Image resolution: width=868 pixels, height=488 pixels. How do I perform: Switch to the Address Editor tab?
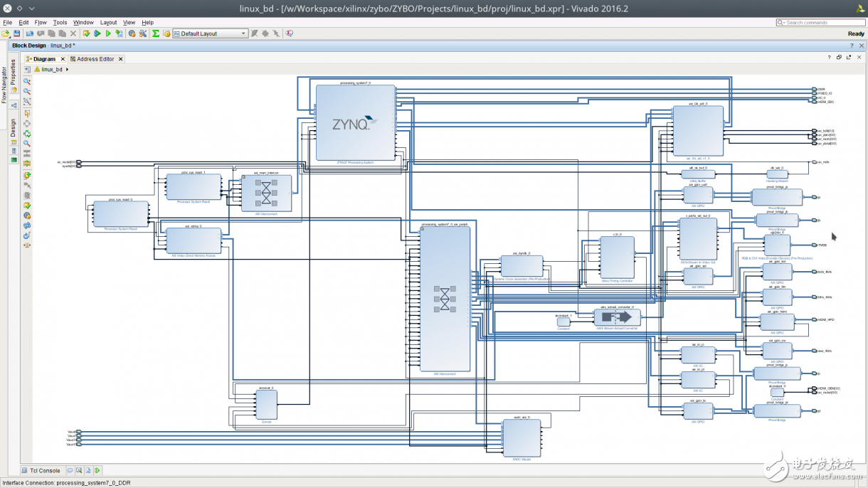click(x=95, y=59)
